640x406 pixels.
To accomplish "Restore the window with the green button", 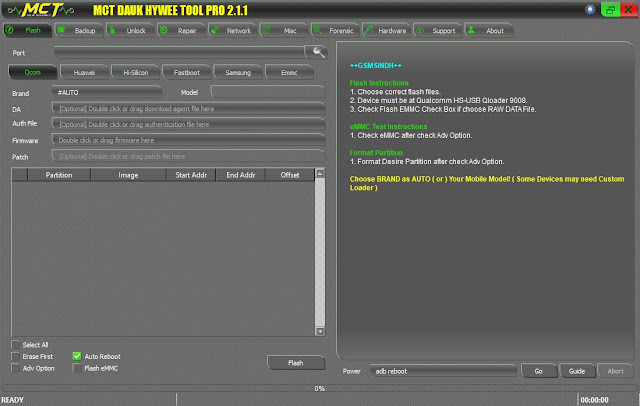I will pyautogui.click(x=610, y=10).
